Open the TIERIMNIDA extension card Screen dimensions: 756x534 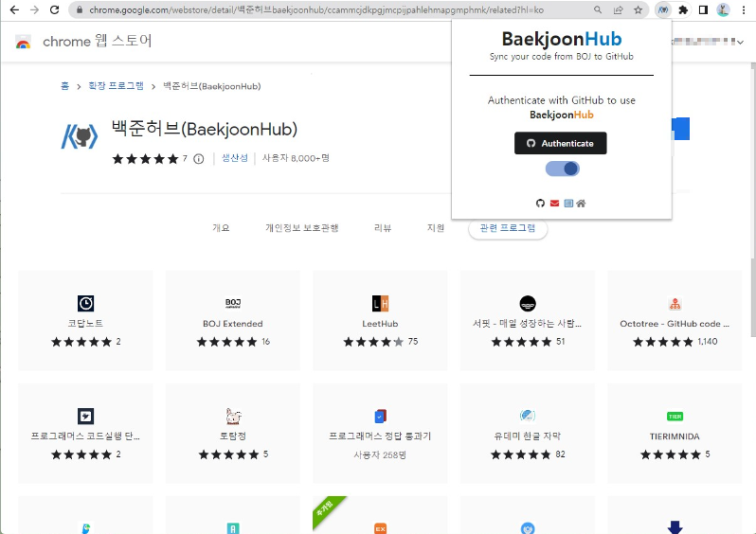coord(675,434)
